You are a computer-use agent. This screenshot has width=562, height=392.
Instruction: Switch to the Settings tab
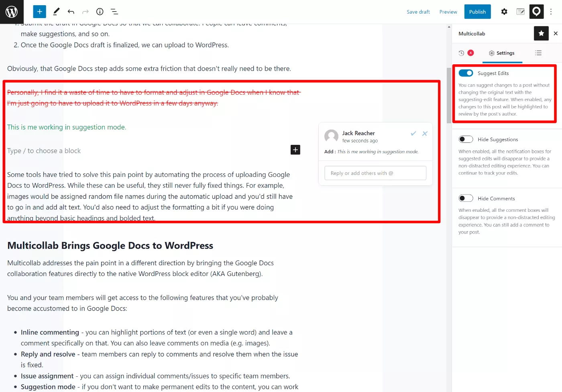502,53
